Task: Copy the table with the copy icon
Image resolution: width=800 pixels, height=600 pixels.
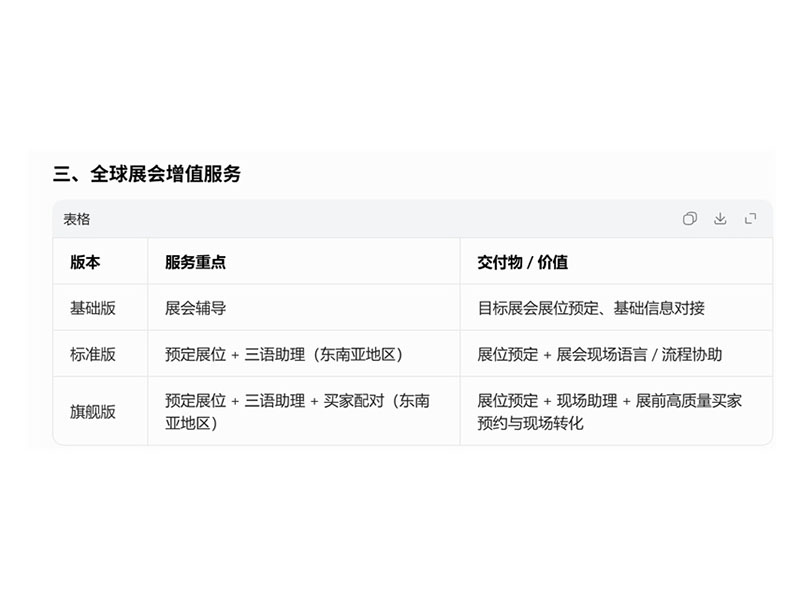Action: pyautogui.click(x=689, y=219)
